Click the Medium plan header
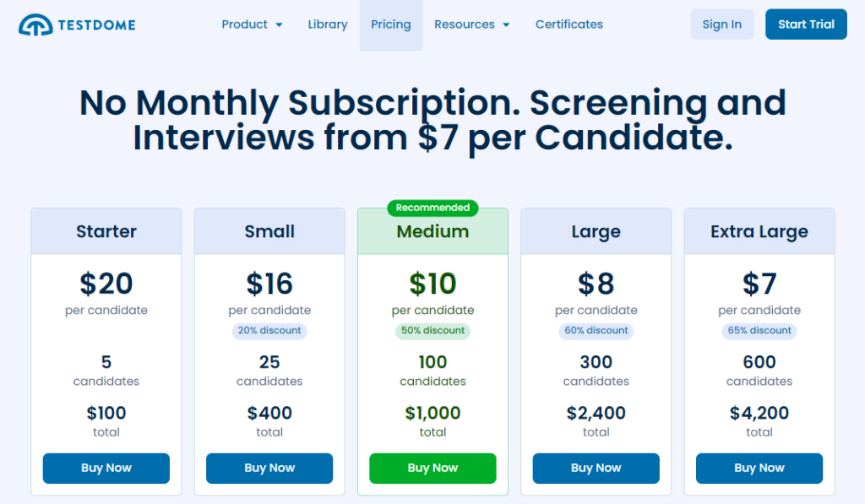 pyautogui.click(x=432, y=231)
